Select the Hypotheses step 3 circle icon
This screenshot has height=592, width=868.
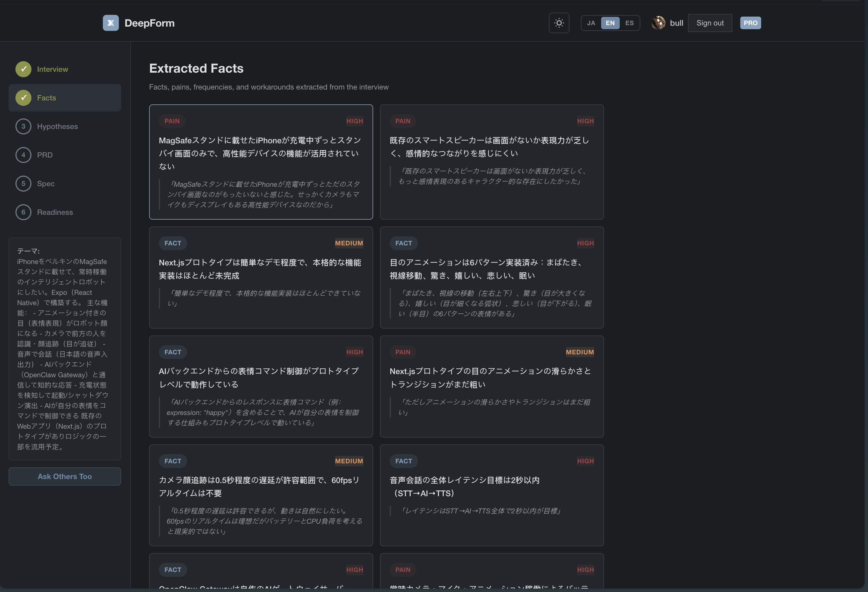(23, 126)
